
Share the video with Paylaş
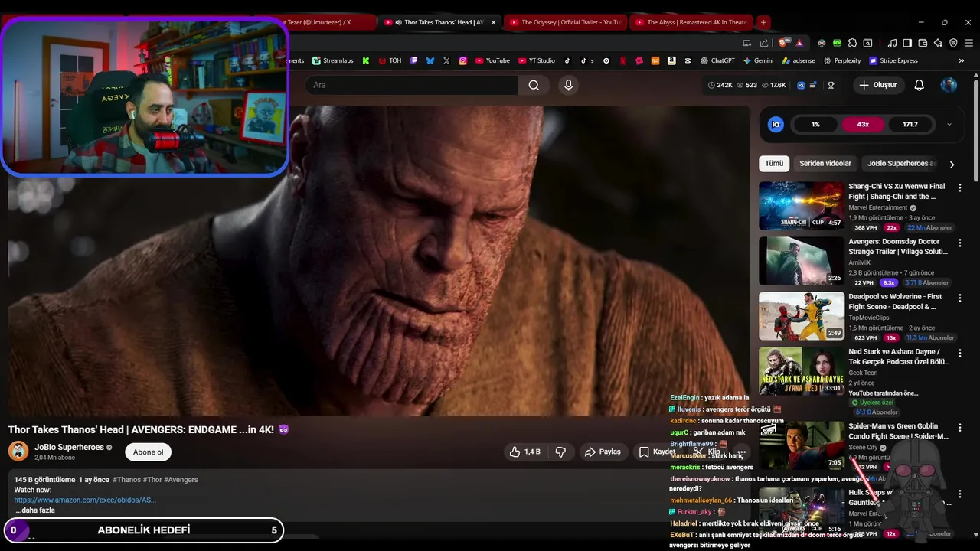(603, 452)
